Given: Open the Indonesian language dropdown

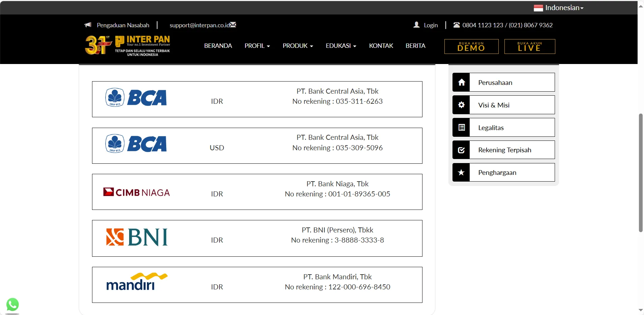Looking at the screenshot, I should [x=559, y=8].
